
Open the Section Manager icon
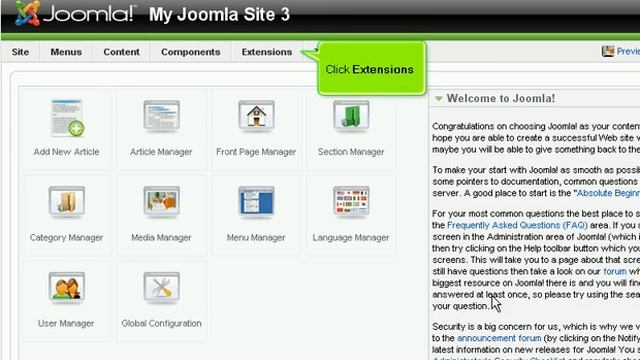(x=351, y=116)
